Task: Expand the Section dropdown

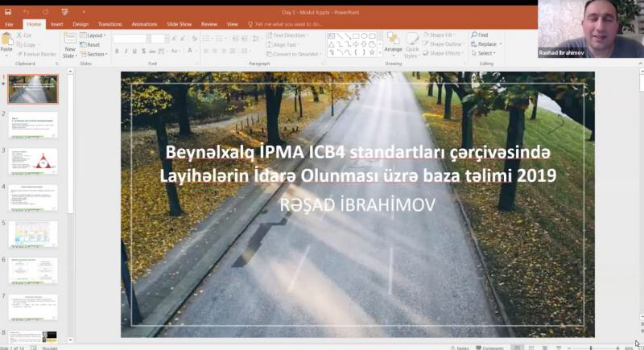Action: pyautogui.click(x=96, y=54)
